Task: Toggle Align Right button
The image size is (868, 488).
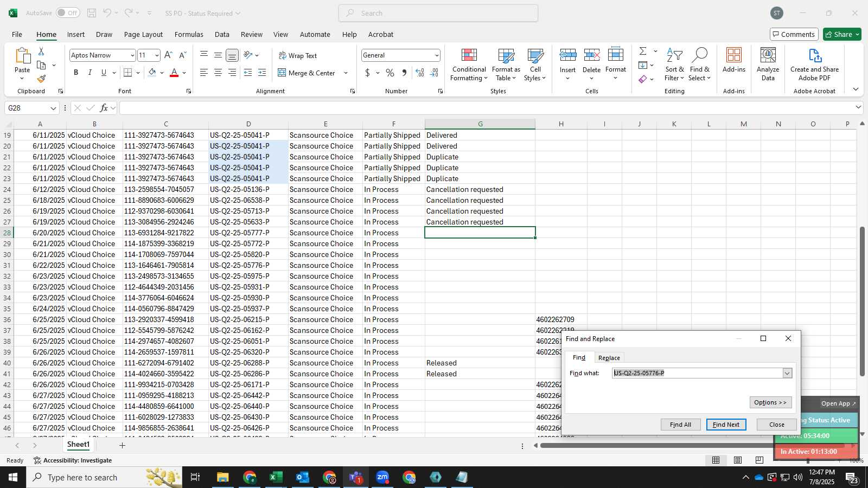Action: 232,73
